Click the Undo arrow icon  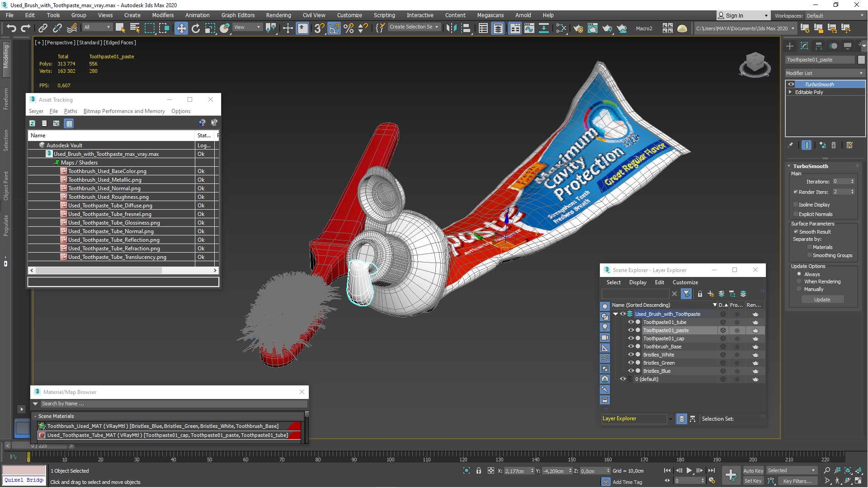click(x=11, y=28)
